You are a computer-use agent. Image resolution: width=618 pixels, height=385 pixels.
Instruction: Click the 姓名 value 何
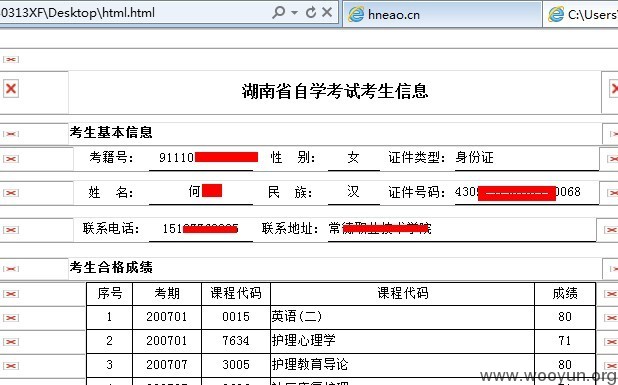coord(194,191)
